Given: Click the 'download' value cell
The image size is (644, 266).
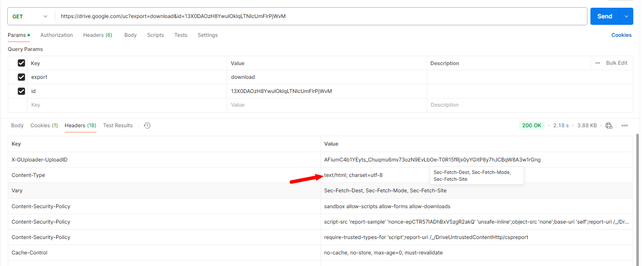Looking at the screenshot, I should coord(327,77).
